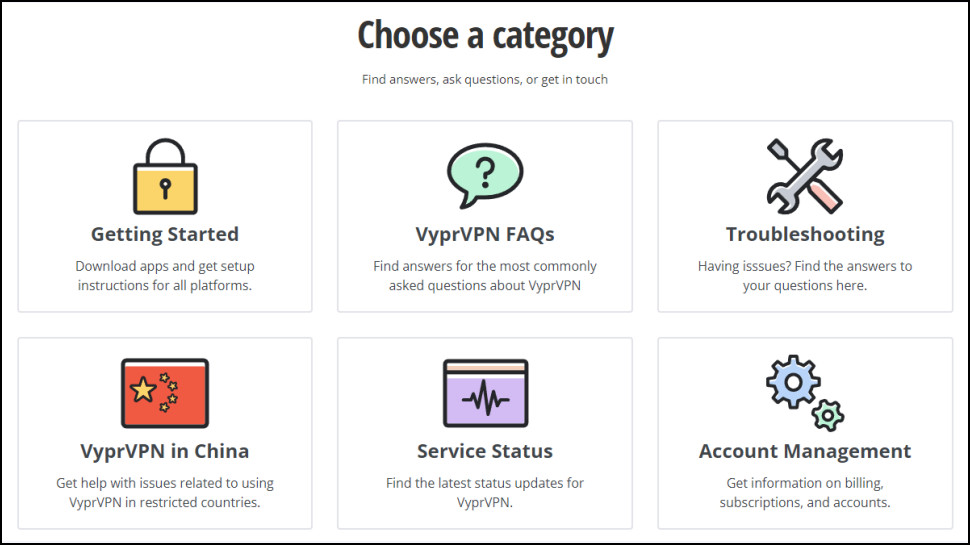Go to the Service Status heading

(x=485, y=451)
